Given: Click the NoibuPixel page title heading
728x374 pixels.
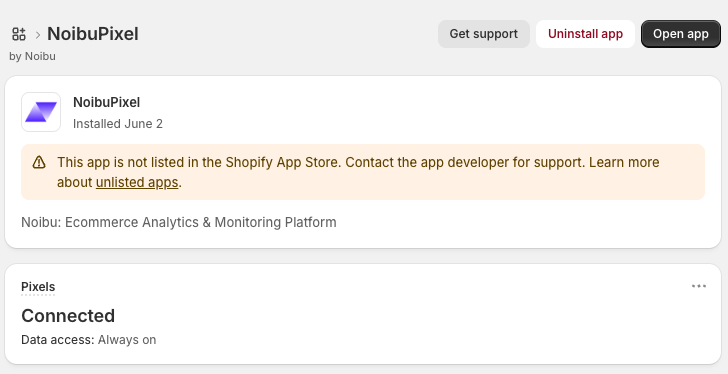Looking at the screenshot, I should pyautogui.click(x=93, y=34).
